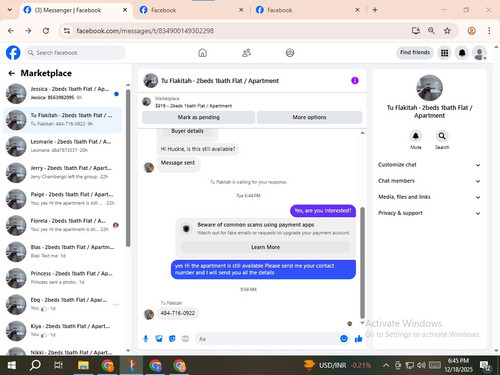This screenshot has height=375, width=500.
Task: Open File Explorer from the taskbar
Action: (83, 365)
